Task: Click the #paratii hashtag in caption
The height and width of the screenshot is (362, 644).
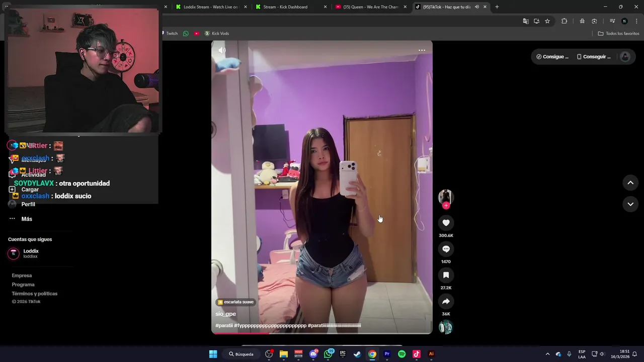Action: [x=224, y=325]
